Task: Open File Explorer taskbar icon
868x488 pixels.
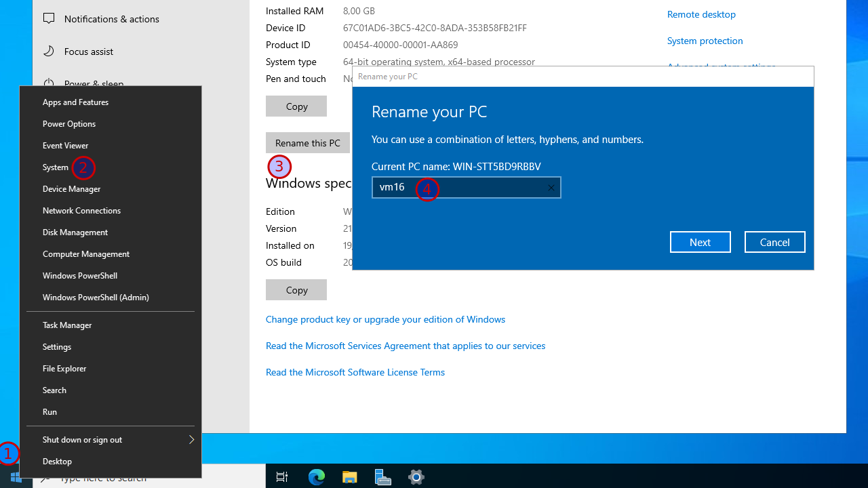Action: coord(349,477)
